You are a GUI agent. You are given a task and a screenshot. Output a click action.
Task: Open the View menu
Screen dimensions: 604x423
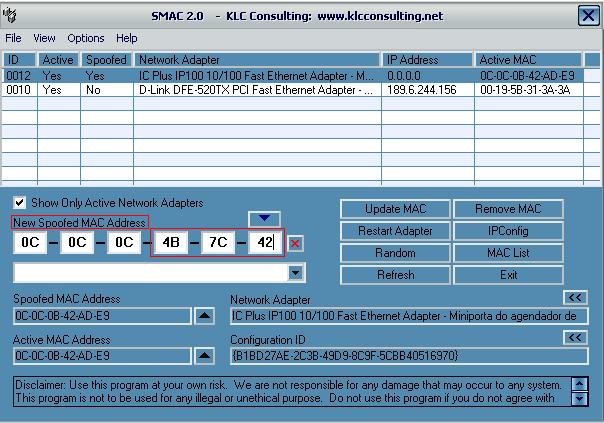point(44,38)
